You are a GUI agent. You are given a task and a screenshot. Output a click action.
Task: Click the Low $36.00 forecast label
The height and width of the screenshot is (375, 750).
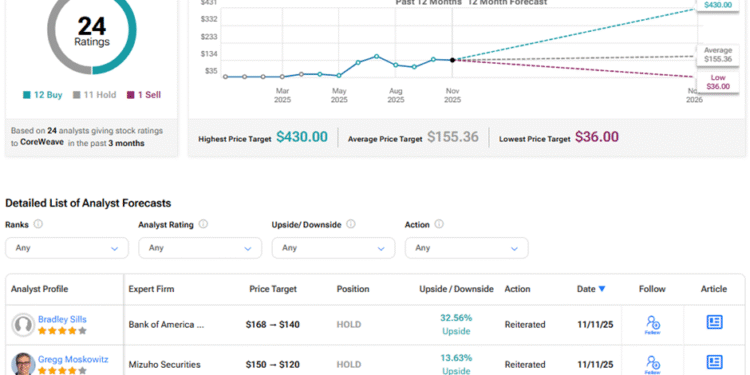click(x=718, y=82)
